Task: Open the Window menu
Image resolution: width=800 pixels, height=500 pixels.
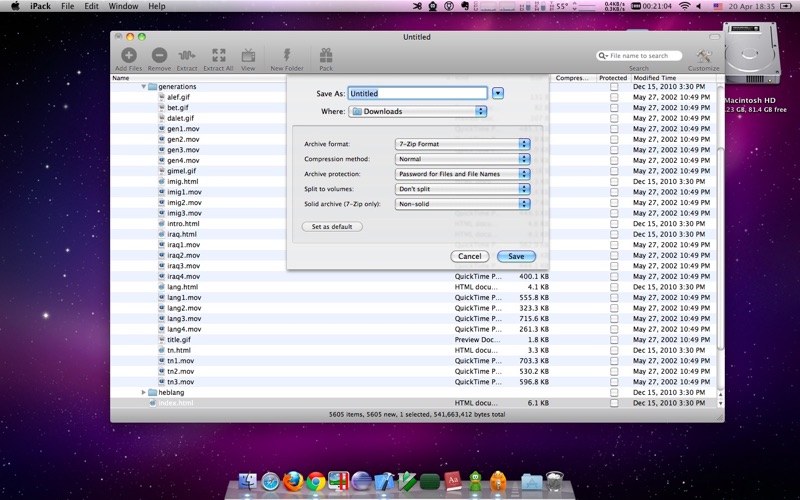Action: (123, 6)
